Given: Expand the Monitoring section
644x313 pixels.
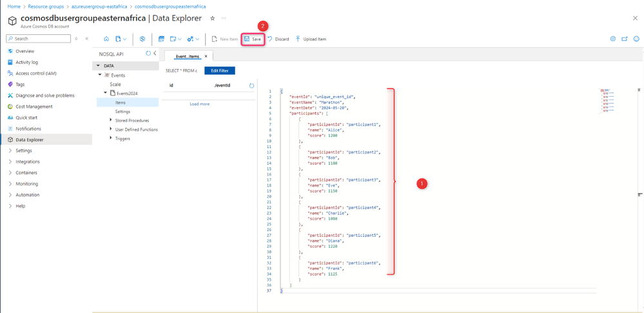Looking at the screenshot, I should (10, 184).
